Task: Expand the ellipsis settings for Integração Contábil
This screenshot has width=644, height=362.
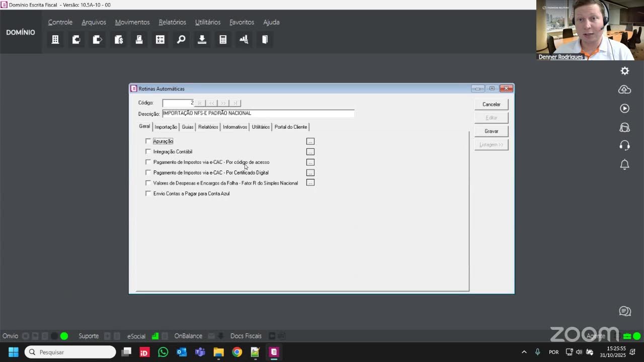Action: point(310,152)
